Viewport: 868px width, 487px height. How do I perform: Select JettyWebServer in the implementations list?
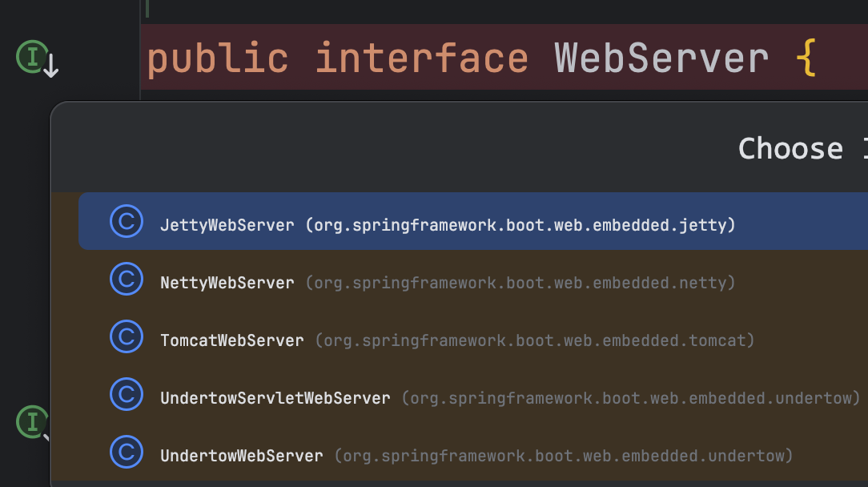[227, 225]
